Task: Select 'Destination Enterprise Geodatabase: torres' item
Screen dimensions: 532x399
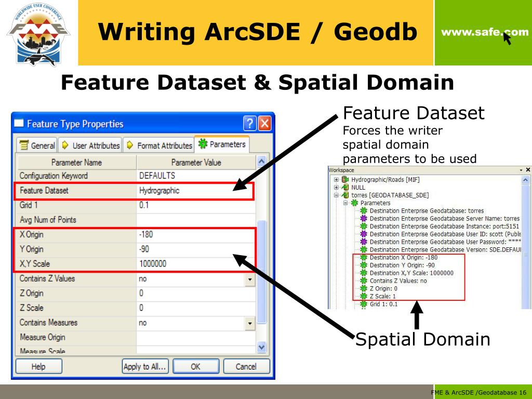Action: (427, 211)
